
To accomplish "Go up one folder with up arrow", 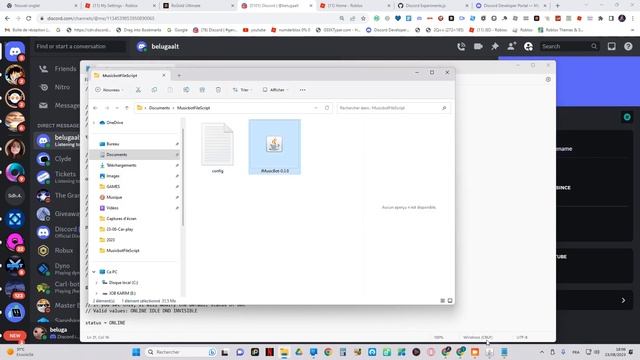I will click(127, 108).
